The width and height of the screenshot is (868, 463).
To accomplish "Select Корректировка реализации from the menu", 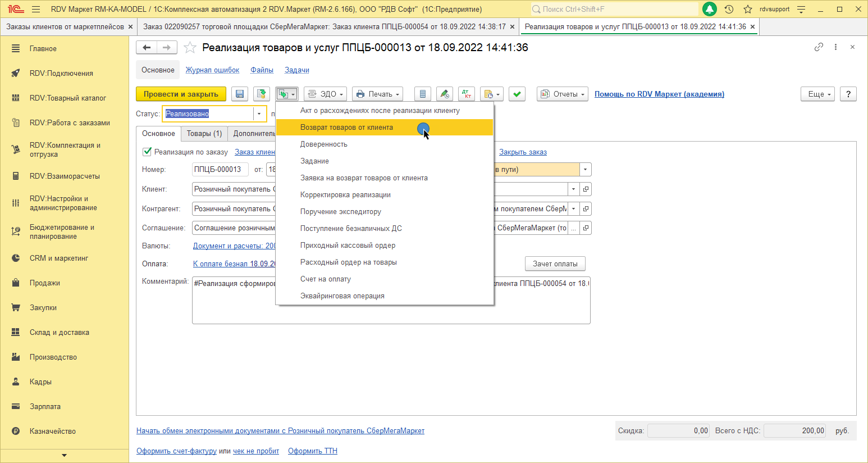I will (x=345, y=195).
